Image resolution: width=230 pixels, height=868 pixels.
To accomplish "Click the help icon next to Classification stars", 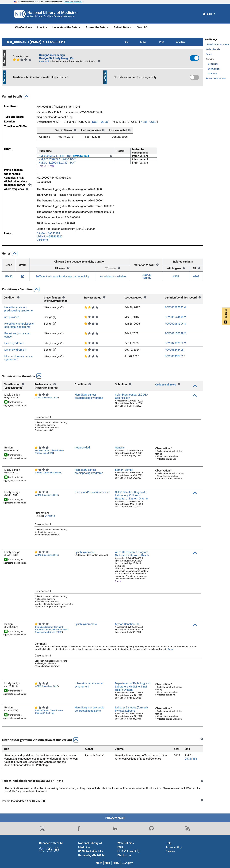I will point(30,60).
